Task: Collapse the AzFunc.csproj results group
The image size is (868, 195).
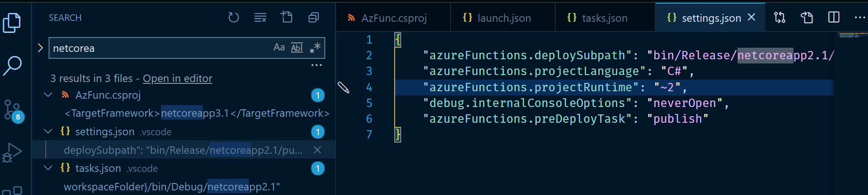Action: [x=48, y=95]
